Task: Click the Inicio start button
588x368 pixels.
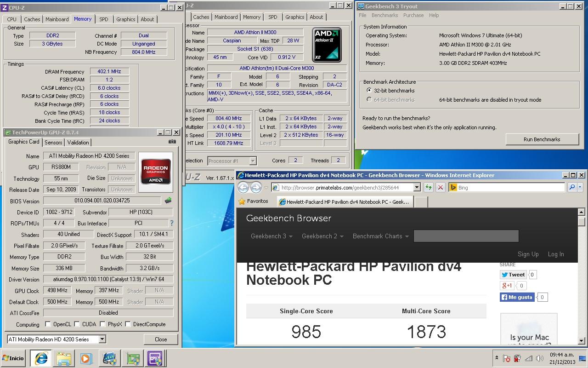Action: 13,358
